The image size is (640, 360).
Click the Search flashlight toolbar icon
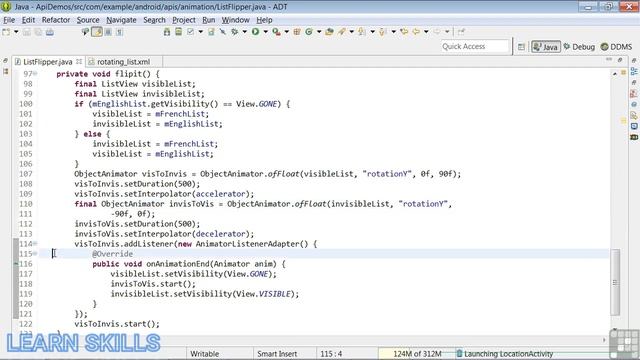click(342, 32)
